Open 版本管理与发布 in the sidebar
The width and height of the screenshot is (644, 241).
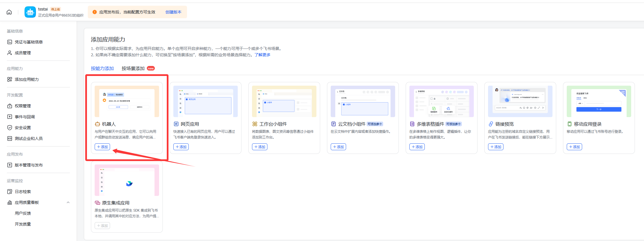coord(29,165)
